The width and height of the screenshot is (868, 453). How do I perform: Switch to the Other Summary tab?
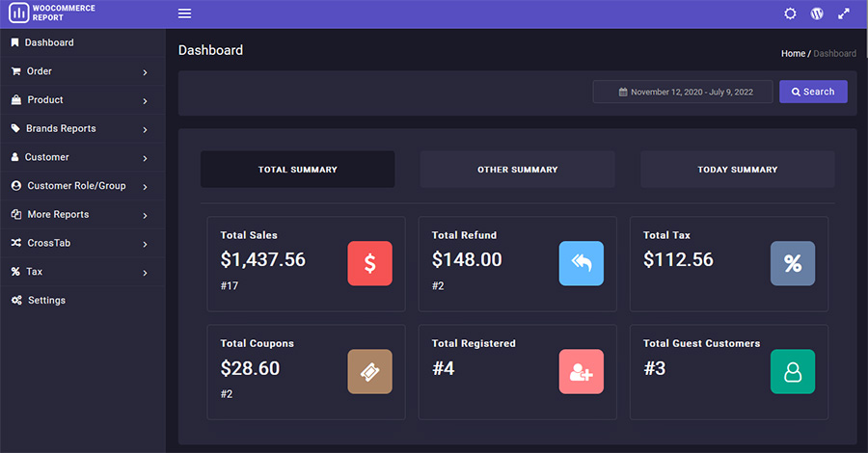coord(518,170)
